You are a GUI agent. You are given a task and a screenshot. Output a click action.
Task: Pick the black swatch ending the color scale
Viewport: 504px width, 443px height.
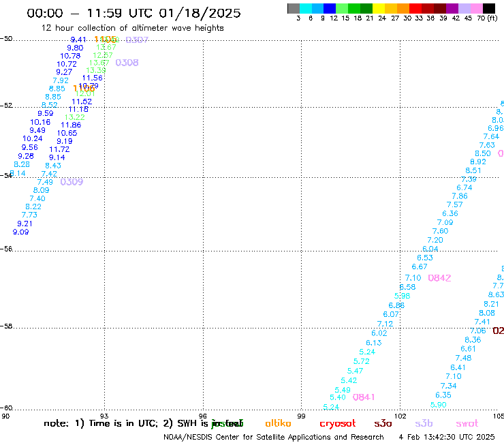489,8
